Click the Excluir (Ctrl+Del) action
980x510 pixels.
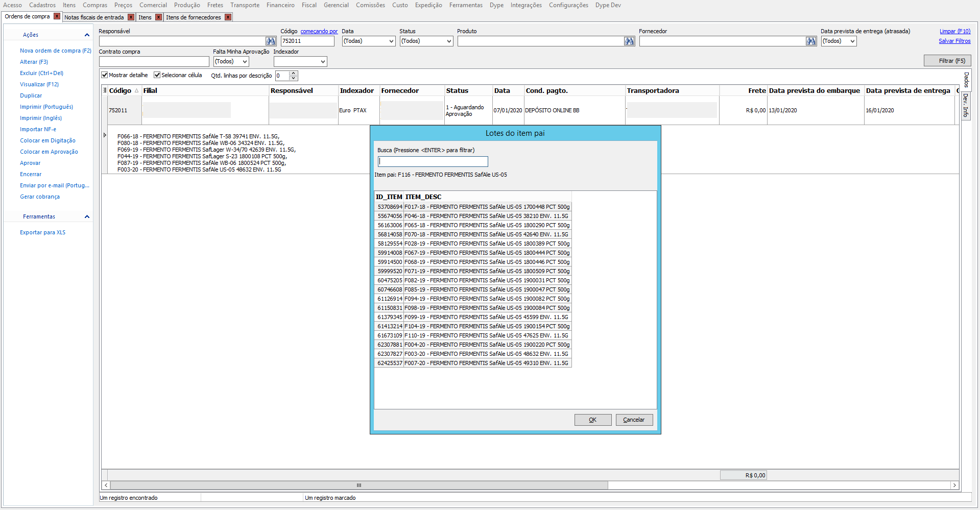[x=41, y=73]
